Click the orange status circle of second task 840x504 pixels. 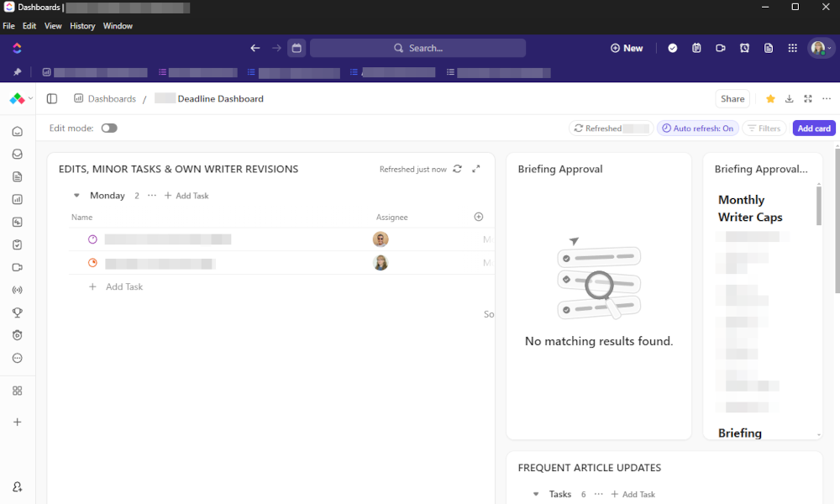(x=92, y=263)
